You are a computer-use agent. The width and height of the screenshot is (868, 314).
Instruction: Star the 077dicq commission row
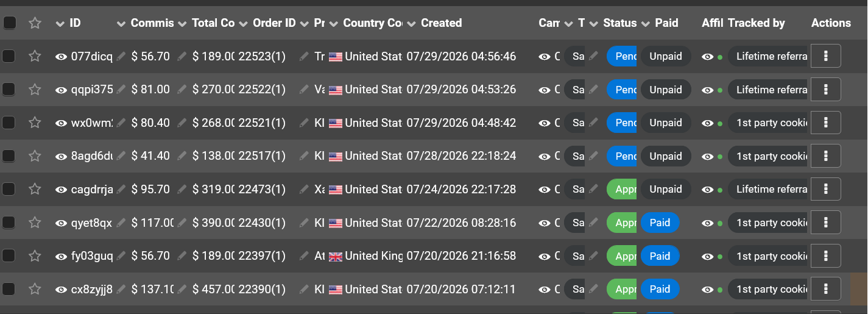(x=35, y=56)
